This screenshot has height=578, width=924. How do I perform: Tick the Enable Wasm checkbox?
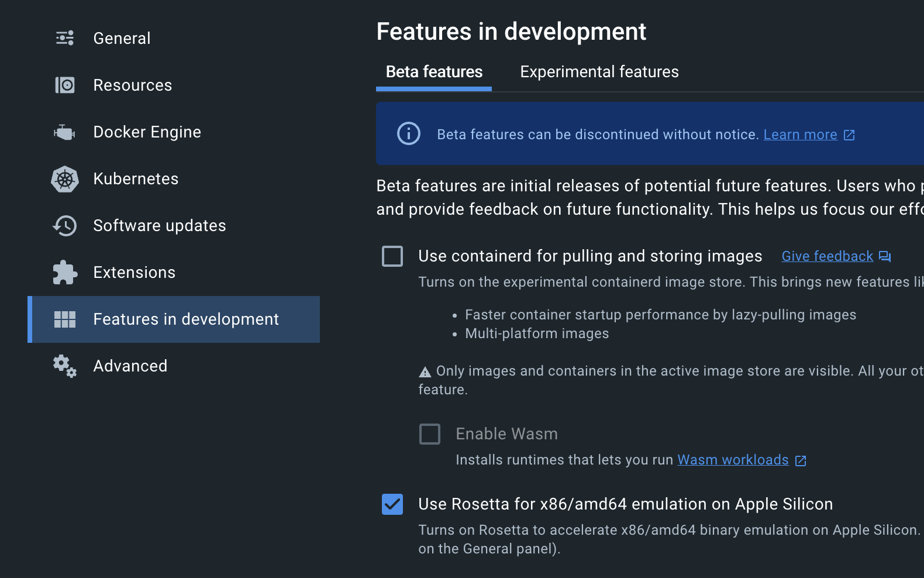pos(430,434)
